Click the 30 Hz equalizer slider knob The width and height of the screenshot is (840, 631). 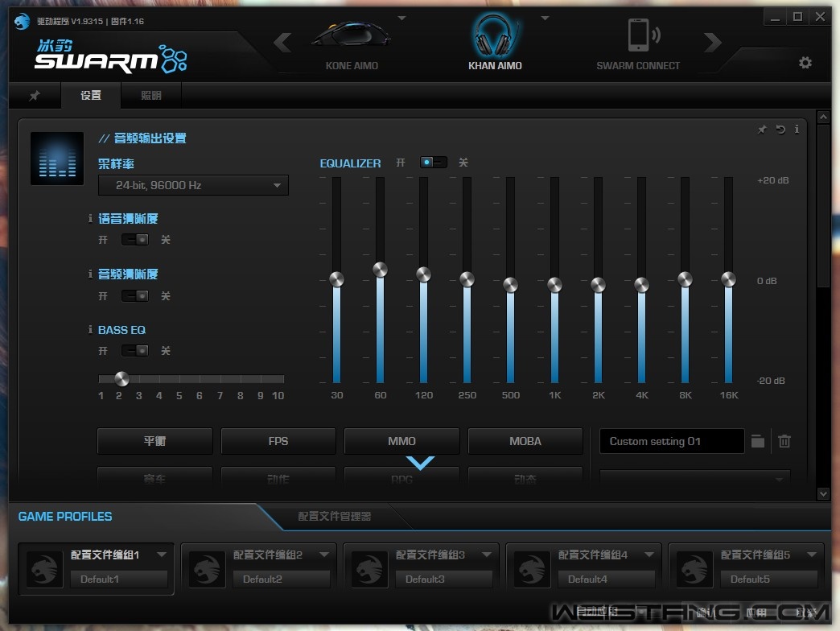point(336,279)
